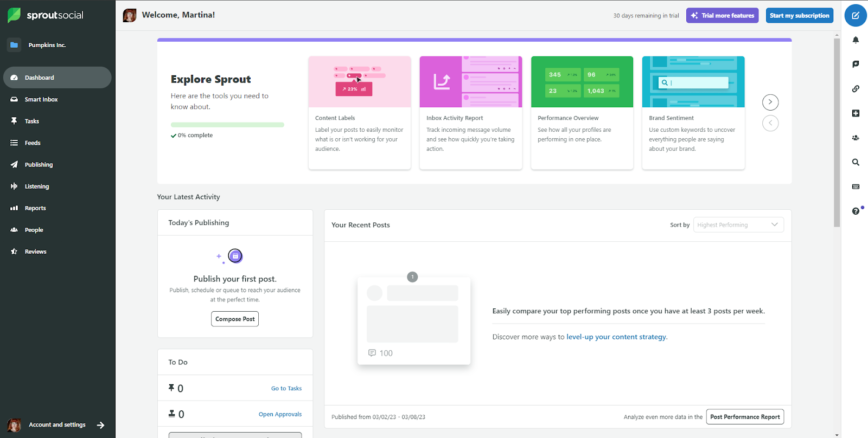Show next Explore Sprout cards with right chevron
This screenshot has height=438, width=868.
[x=770, y=102]
